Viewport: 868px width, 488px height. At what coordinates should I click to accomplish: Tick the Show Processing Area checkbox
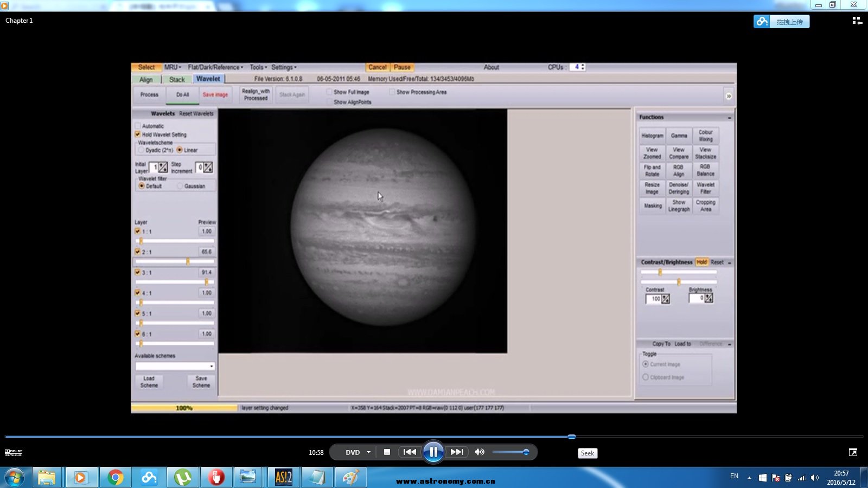click(392, 92)
